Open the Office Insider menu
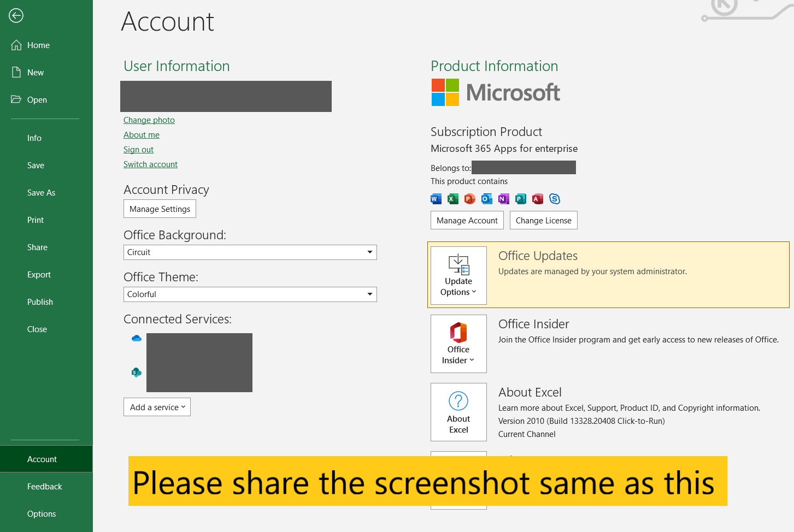Image resolution: width=794 pixels, height=532 pixels. [458, 344]
